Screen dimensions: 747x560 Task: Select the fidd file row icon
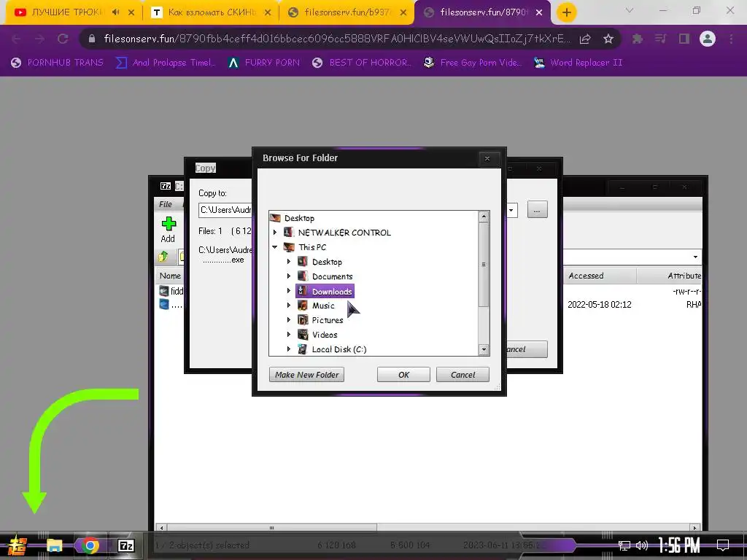[164, 290]
